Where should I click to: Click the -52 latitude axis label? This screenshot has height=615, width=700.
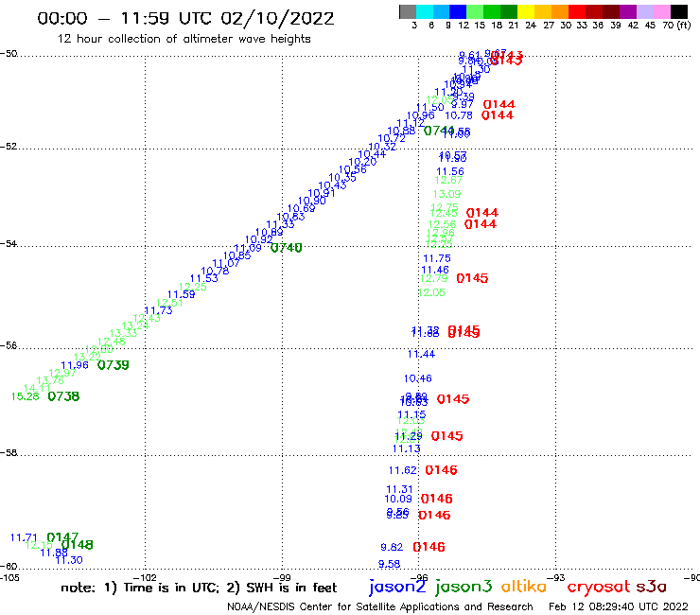pos(9,147)
